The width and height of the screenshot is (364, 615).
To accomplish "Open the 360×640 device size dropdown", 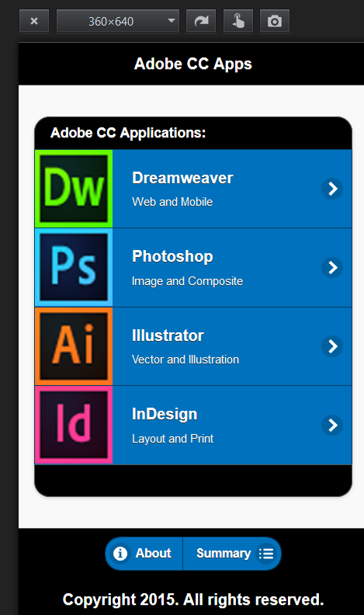I will 118,21.
